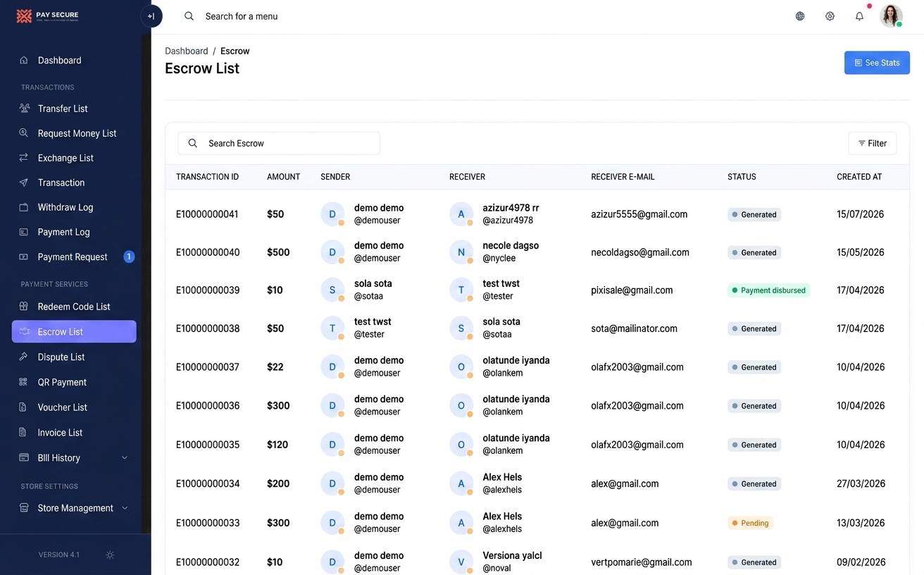Open Payment Request menu item
Screen dimensions: 924x575
[x=74, y=256]
